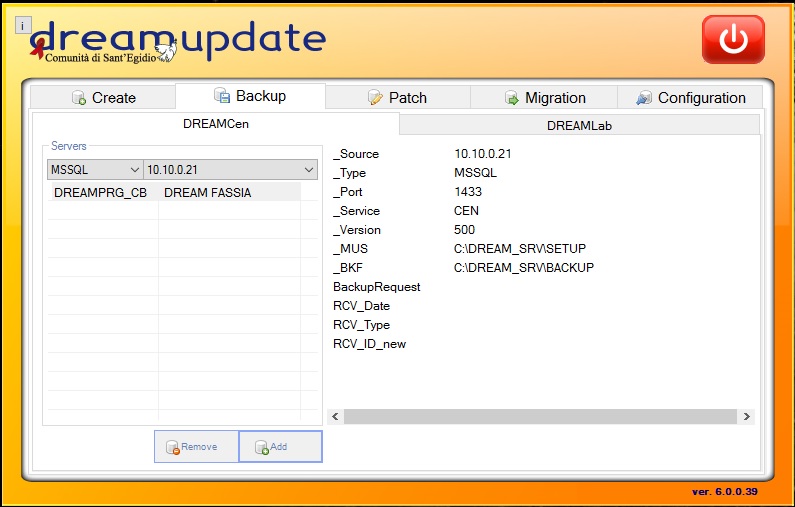Click the Migration tab arrow icon
This screenshot has width=795, height=507.
(512, 97)
